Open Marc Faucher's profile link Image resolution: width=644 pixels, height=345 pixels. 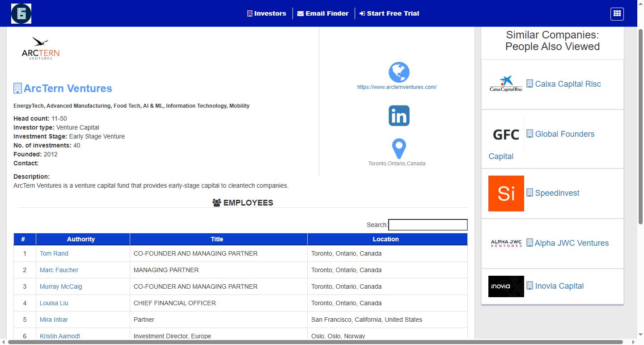[x=59, y=270]
